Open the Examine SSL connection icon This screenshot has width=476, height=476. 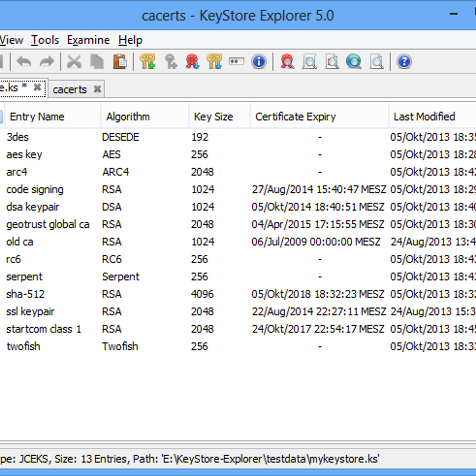tap(354, 61)
